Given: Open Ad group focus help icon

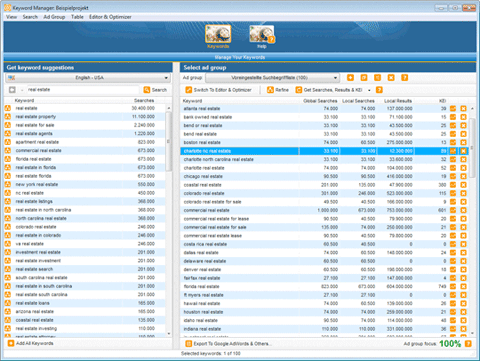Looking at the screenshot, I should 468,344.
